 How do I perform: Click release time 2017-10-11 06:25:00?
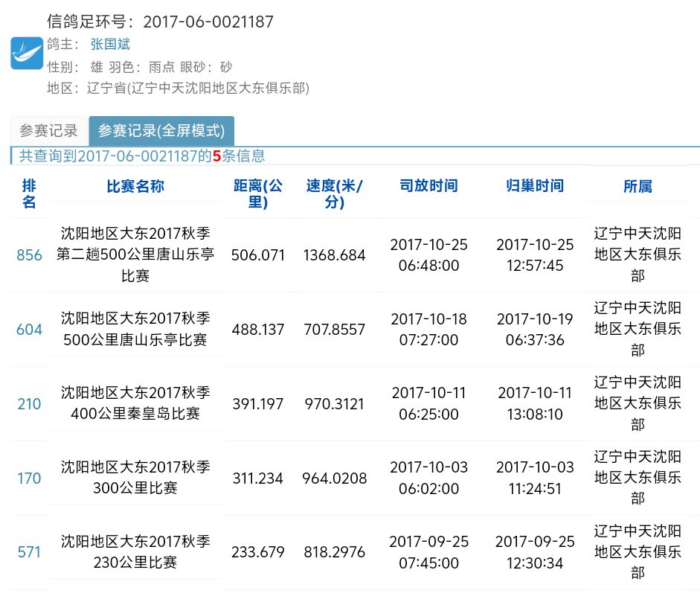[x=428, y=403]
